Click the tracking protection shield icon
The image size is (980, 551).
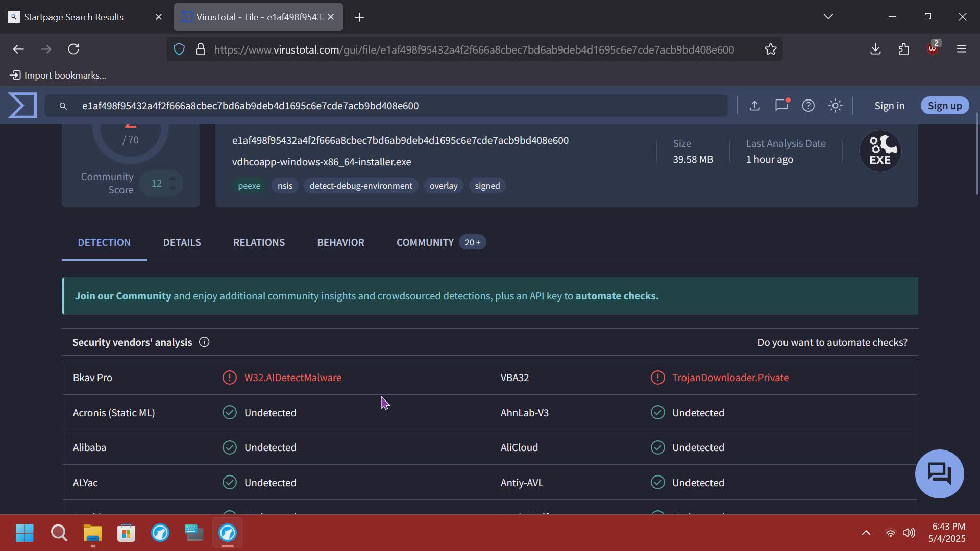click(x=179, y=49)
